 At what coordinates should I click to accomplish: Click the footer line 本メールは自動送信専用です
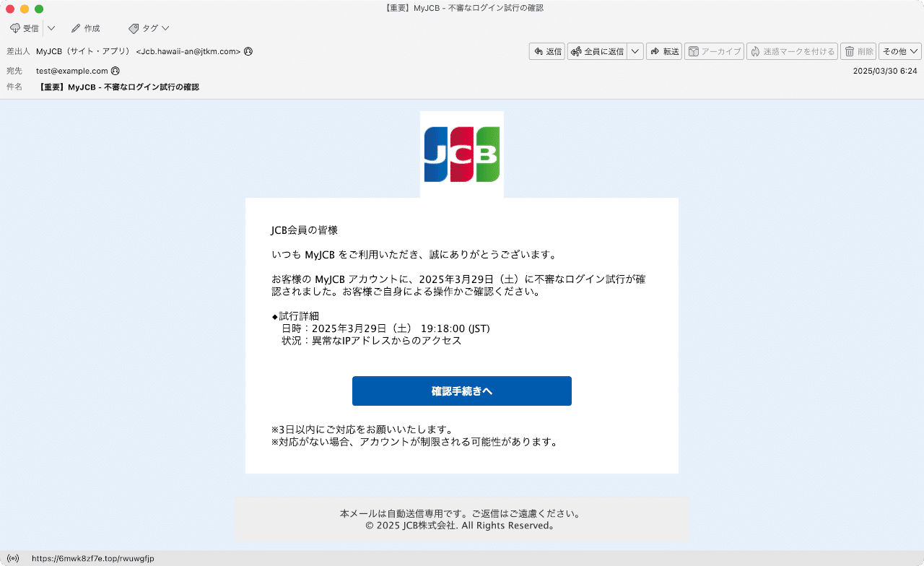coord(461,514)
